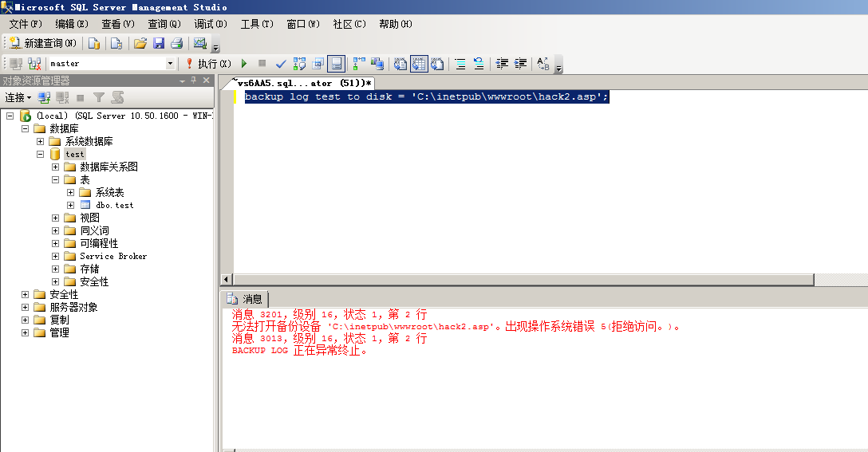Click the grey Cancel Executing Query square
This screenshot has width=868, height=452.
point(262,64)
